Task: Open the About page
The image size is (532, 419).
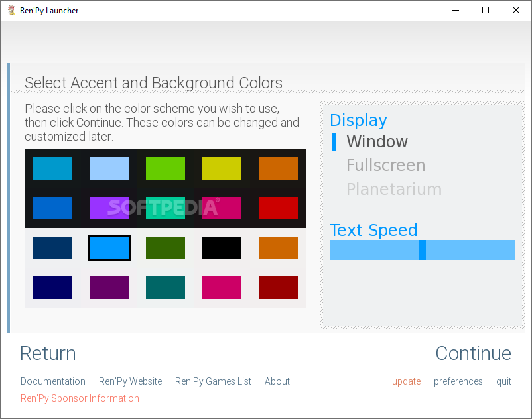Action: coord(277,381)
